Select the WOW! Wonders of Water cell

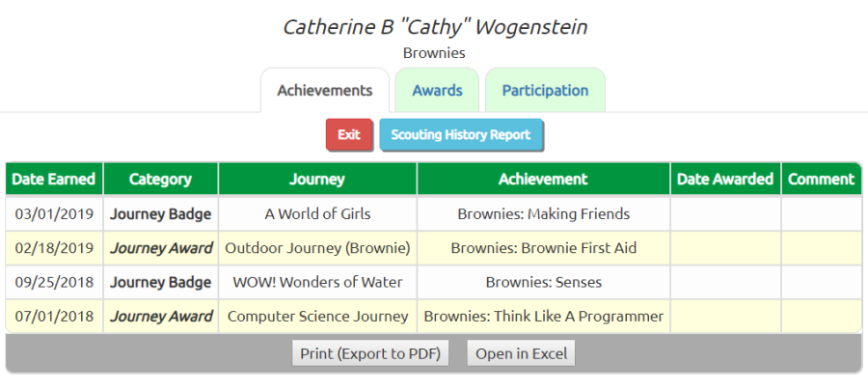coord(317,282)
